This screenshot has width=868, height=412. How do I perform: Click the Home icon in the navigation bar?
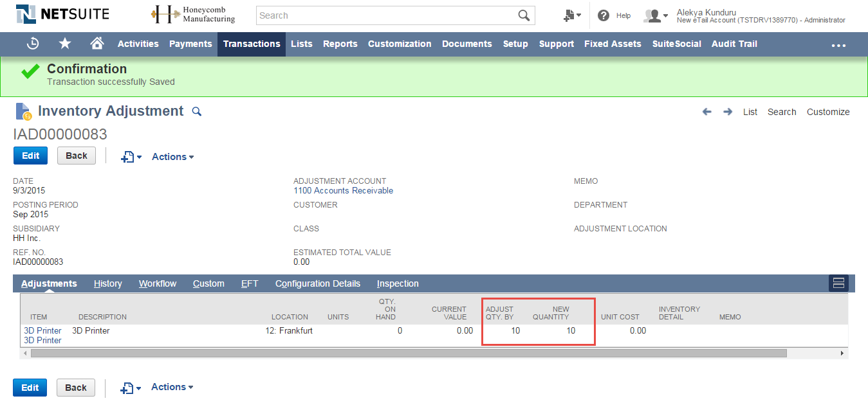(97, 44)
